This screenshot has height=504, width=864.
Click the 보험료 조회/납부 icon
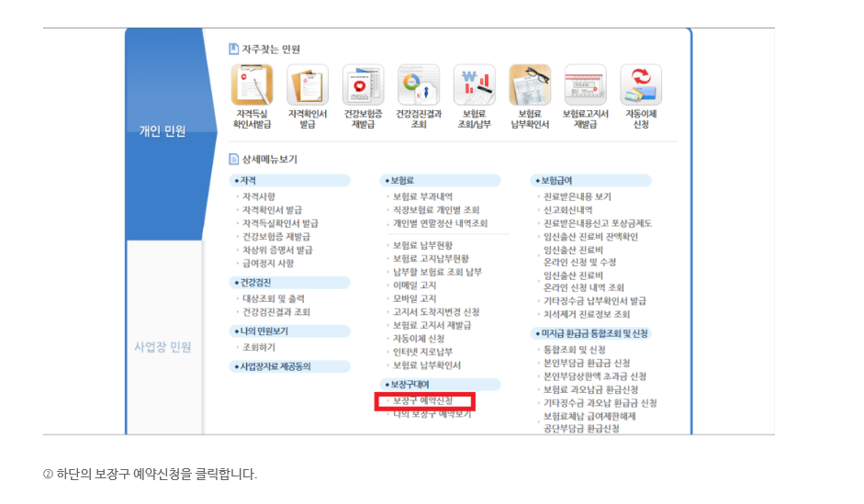tap(474, 85)
